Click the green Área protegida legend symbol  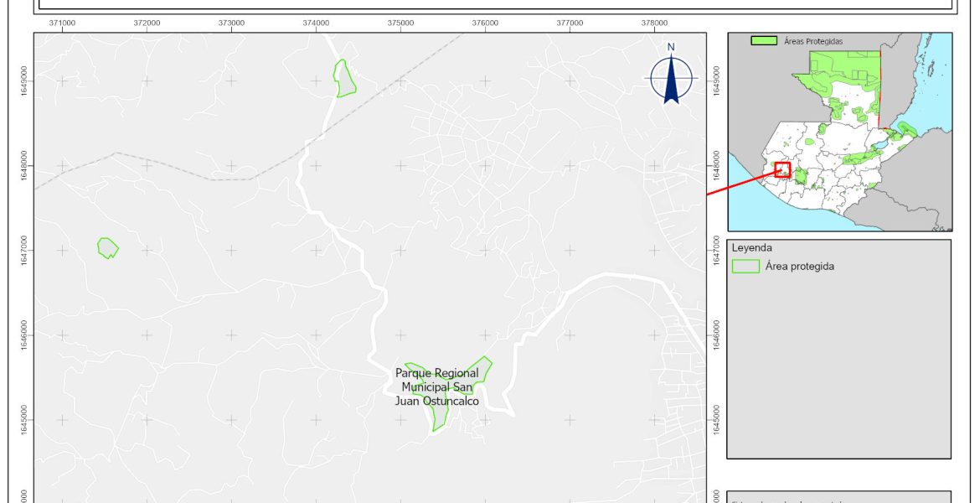pyautogui.click(x=745, y=267)
